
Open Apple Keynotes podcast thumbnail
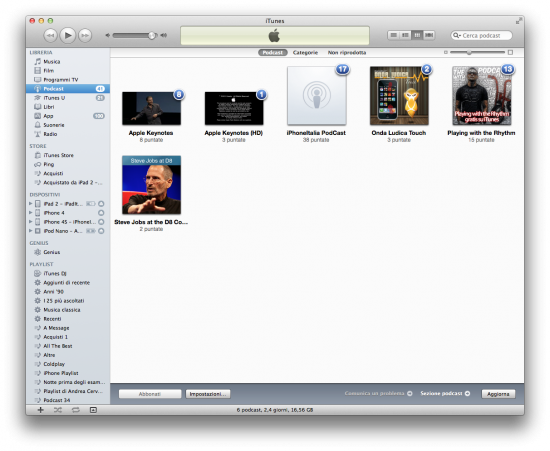[152, 108]
